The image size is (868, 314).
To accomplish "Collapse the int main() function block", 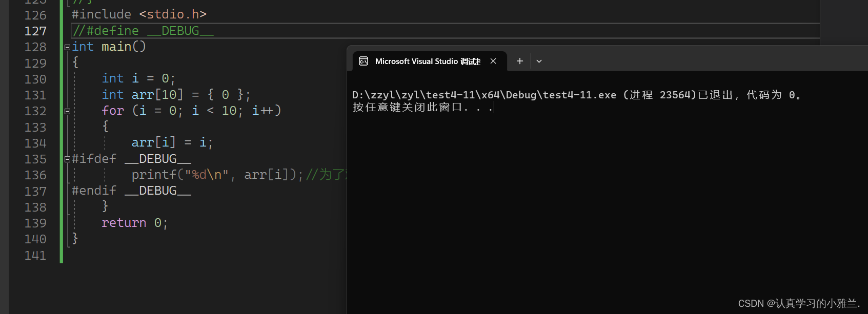I will [x=67, y=47].
